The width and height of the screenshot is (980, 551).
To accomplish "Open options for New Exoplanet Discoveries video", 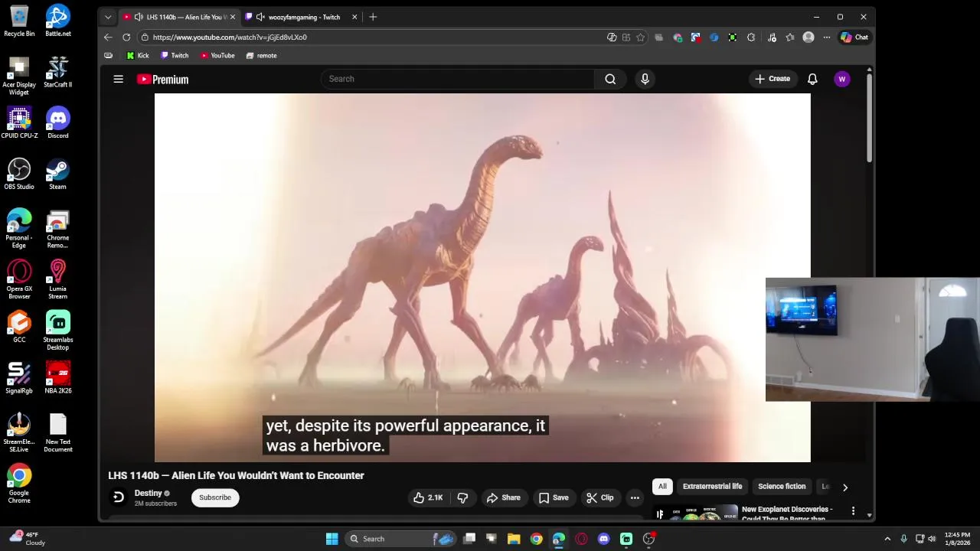I will pos(853,510).
